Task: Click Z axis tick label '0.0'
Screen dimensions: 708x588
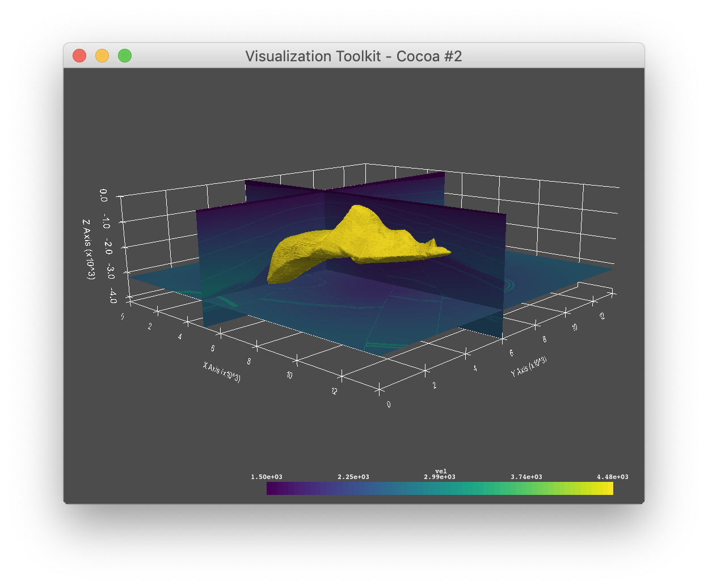Action: point(103,195)
